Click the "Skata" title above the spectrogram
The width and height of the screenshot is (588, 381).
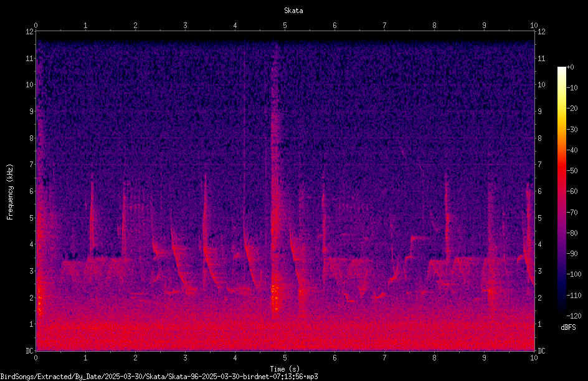coord(293,11)
